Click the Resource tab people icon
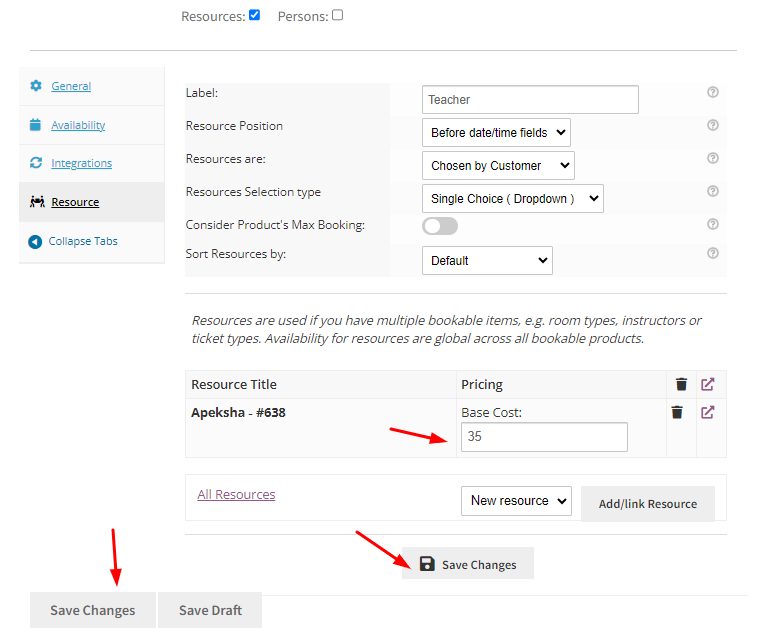 click(37, 202)
